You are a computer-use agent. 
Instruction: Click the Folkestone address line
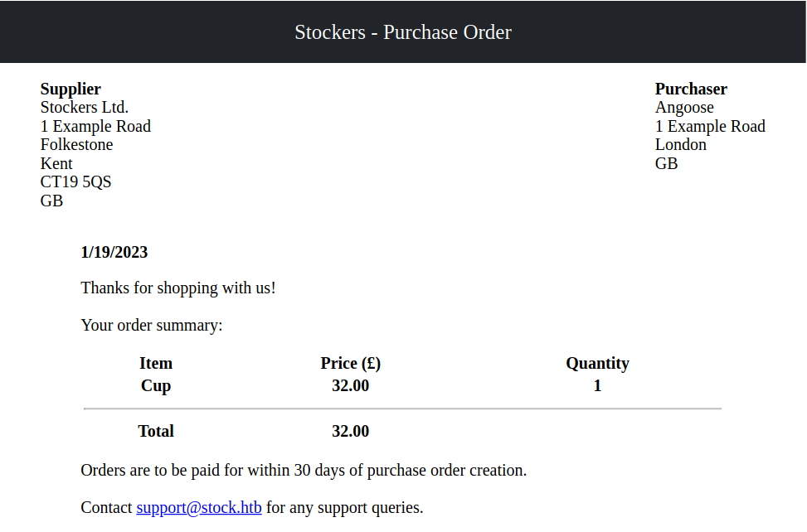click(76, 145)
